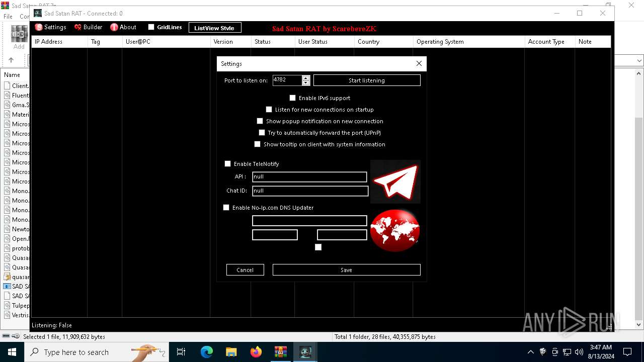Check the Enable TeleNotify box

coord(227,164)
